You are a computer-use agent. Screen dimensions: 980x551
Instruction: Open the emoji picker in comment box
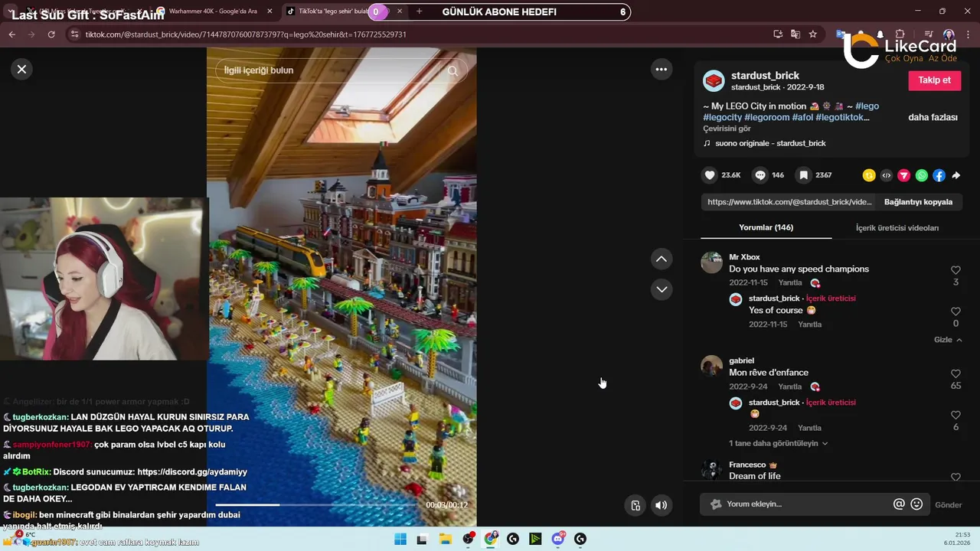coord(916,504)
